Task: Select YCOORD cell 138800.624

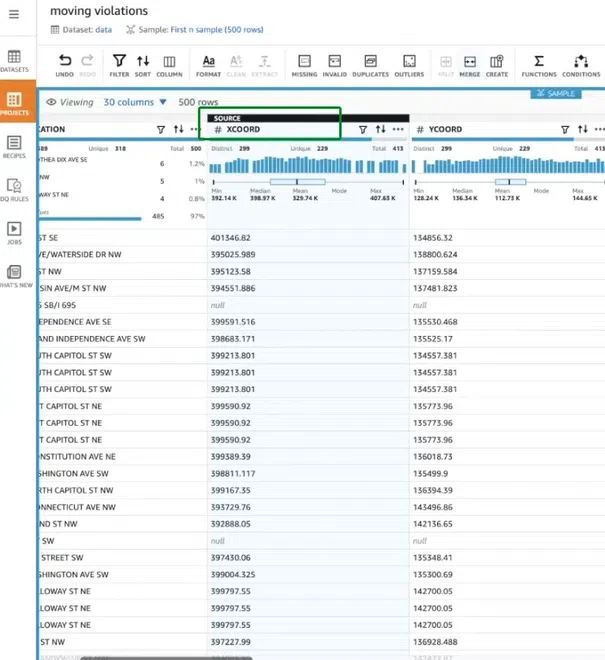Action: (507, 255)
